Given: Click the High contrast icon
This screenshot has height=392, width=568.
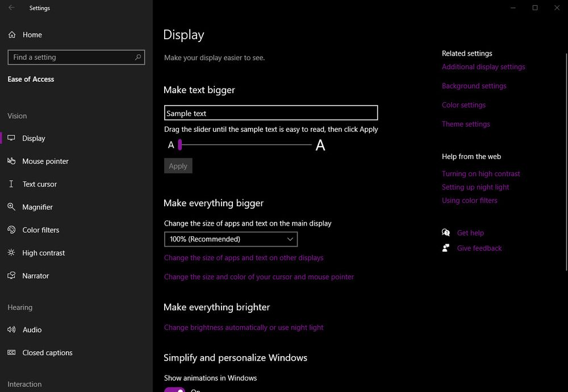Looking at the screenshot, I should click(x=11, y=253).
